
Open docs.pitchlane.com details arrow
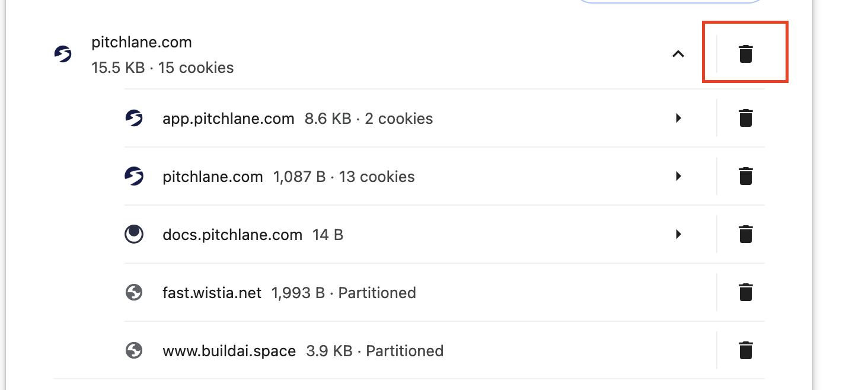pos(678,234)
